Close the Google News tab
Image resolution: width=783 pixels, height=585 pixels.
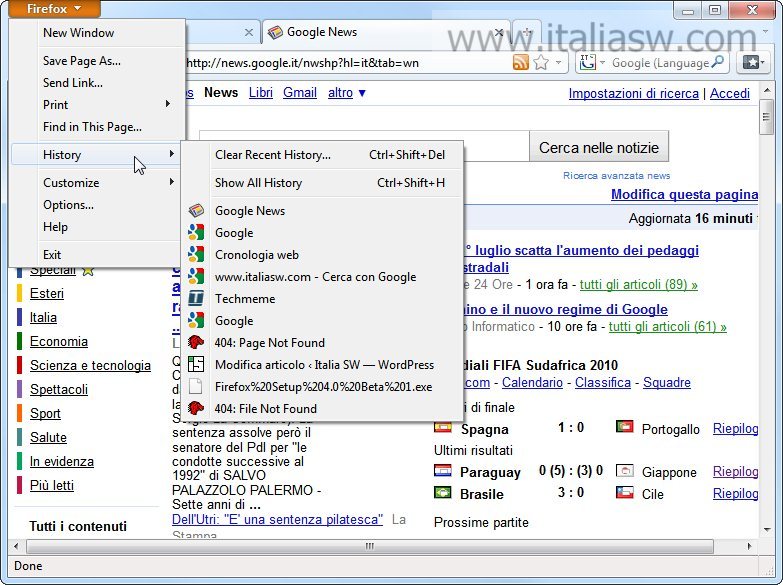coord(498,32)
